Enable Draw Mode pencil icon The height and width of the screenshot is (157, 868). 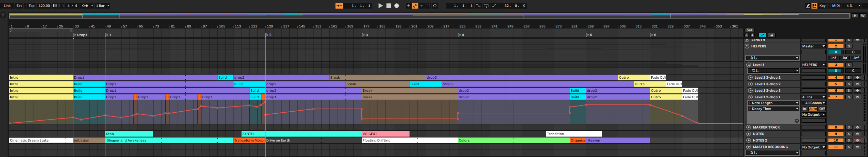point(808,6)
